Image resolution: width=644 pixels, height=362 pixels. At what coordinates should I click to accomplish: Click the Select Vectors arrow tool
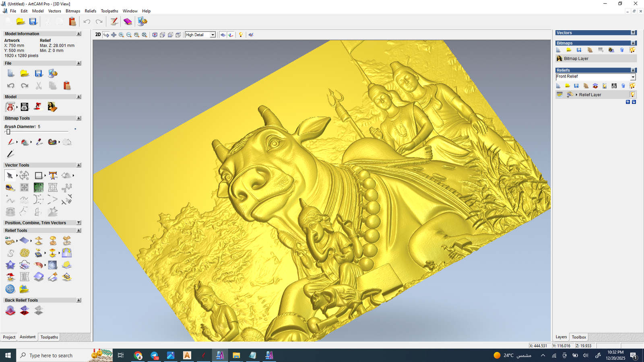click(10, 175)
